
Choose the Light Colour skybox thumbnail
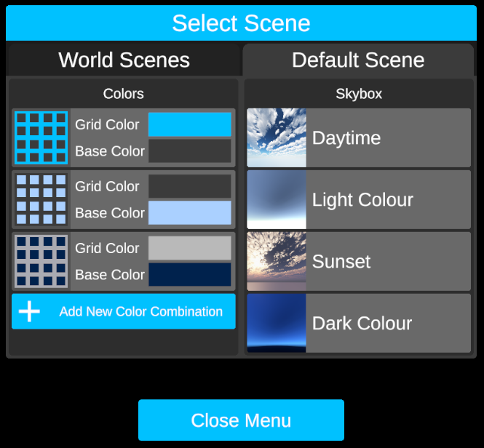tap(277, 200)
